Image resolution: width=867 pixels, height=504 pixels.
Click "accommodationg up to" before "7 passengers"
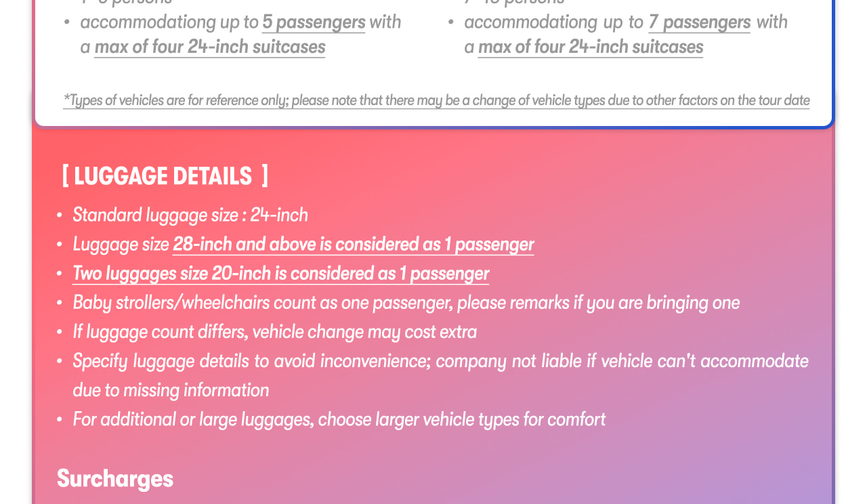click(x=553, y=22)
